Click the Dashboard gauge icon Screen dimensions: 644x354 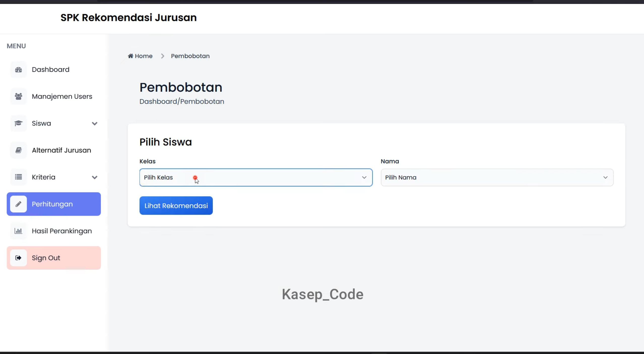coord(18,70)
